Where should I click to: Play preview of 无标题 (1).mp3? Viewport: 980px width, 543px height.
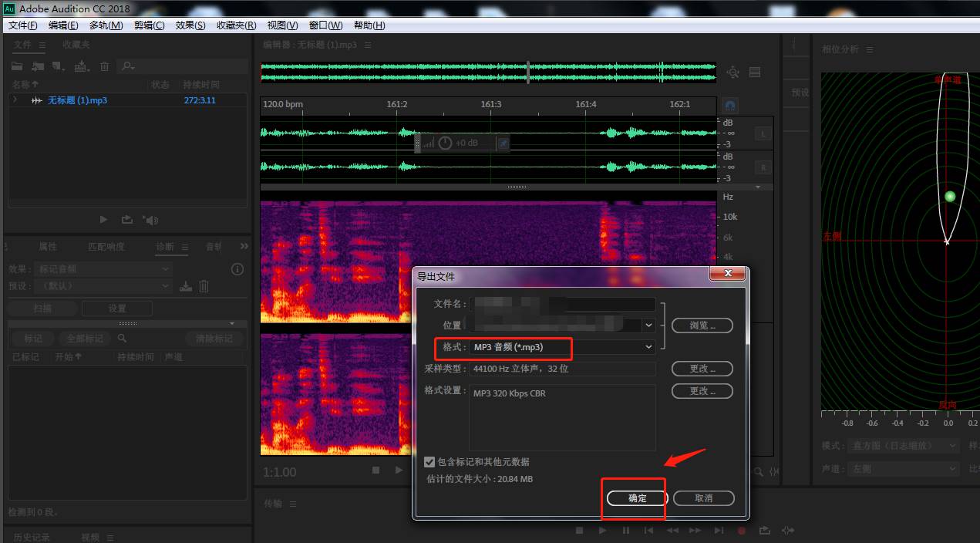[x=103, y=219]
